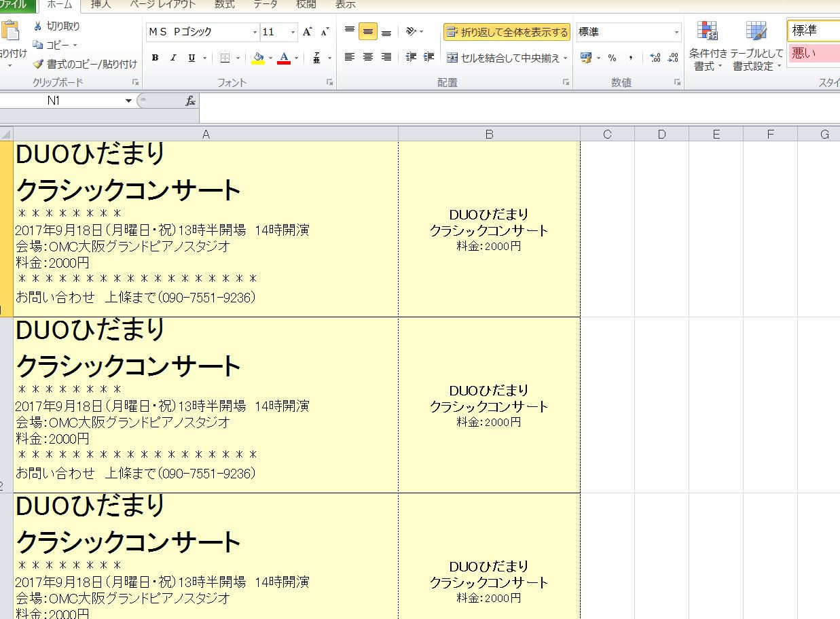This screenshot has width=840, height=619.
Task: Apply the comma style number format
Action: pos(631,58)
